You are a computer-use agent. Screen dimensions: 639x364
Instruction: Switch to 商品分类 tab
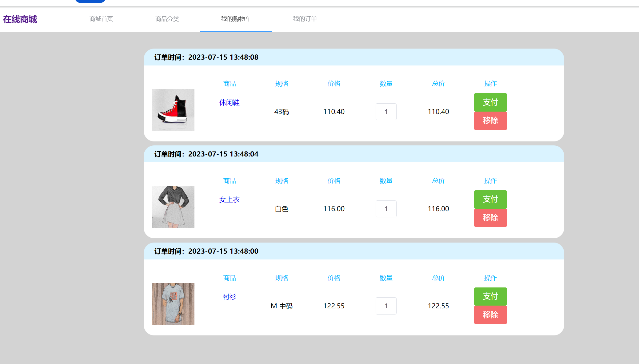point(167,19)
